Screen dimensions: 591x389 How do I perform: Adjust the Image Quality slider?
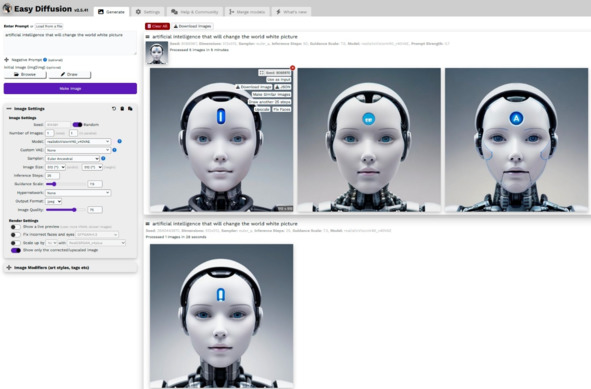coord(66,210)
